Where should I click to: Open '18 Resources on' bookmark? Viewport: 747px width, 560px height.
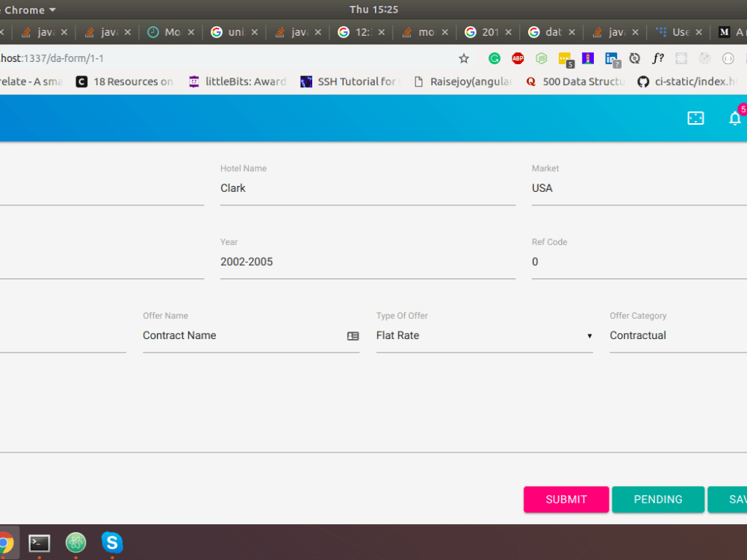pos(125,82)
